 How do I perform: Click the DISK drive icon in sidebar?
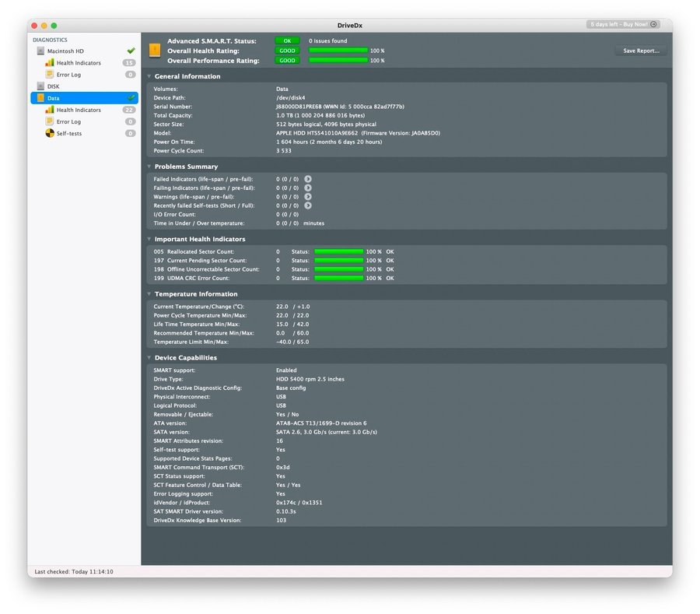pos(41,86)
